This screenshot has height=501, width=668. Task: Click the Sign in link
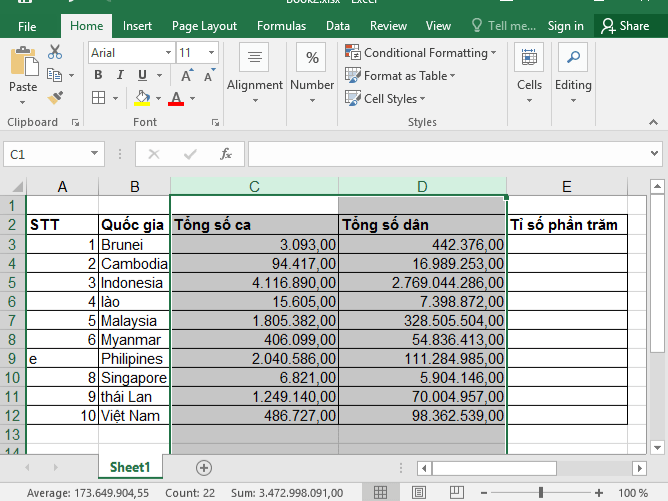pos(565,26)
